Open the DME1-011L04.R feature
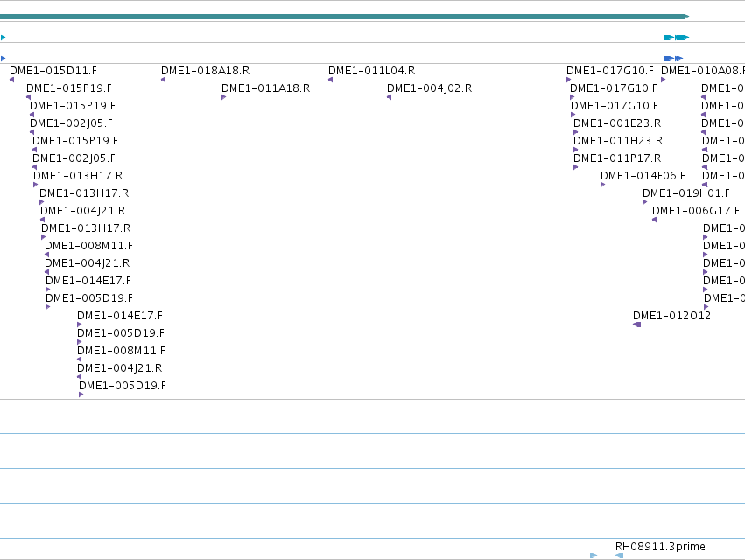The height and width of the screenshot is (560, 745). [x=371, y=71]
